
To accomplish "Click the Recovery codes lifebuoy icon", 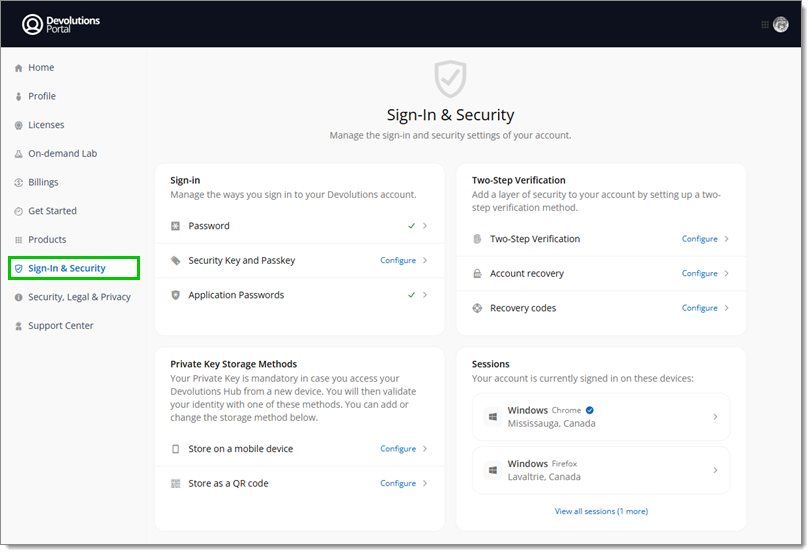I will point(477,308).
